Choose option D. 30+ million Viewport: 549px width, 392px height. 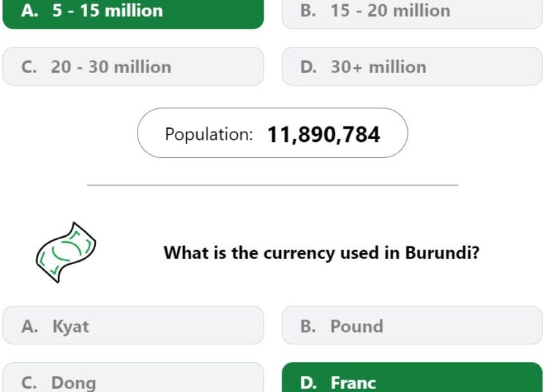click(x=412, y=67)
